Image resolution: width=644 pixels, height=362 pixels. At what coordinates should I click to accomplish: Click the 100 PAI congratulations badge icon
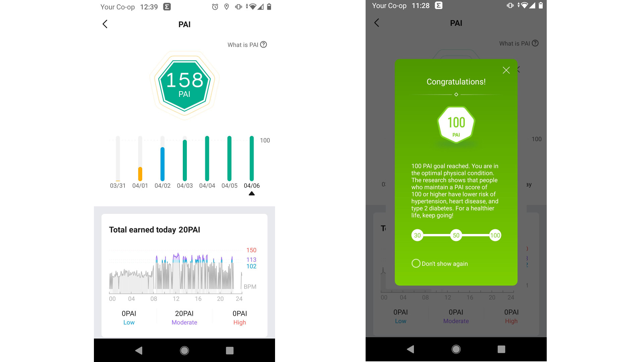click(x=455, y=127)
